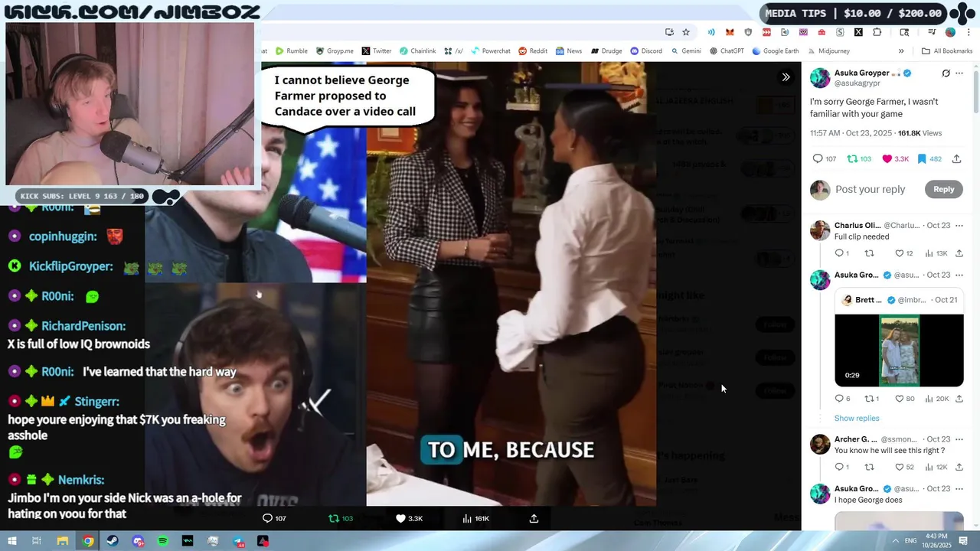Open more options on Charlus Oli reply
Viewport: 980px width, 551px height.
point(959,226)
